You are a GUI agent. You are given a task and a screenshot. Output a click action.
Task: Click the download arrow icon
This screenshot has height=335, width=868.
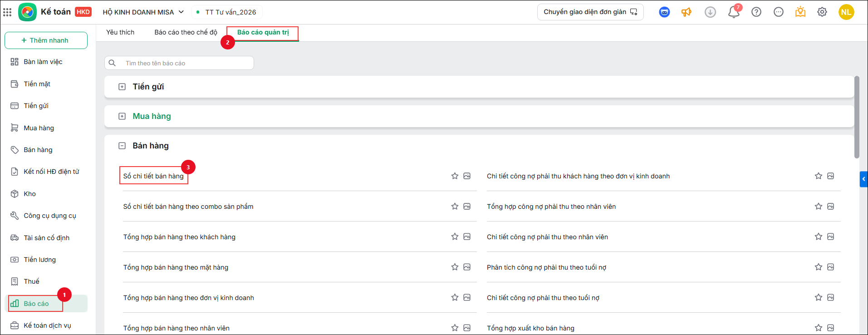pos(710,12)
